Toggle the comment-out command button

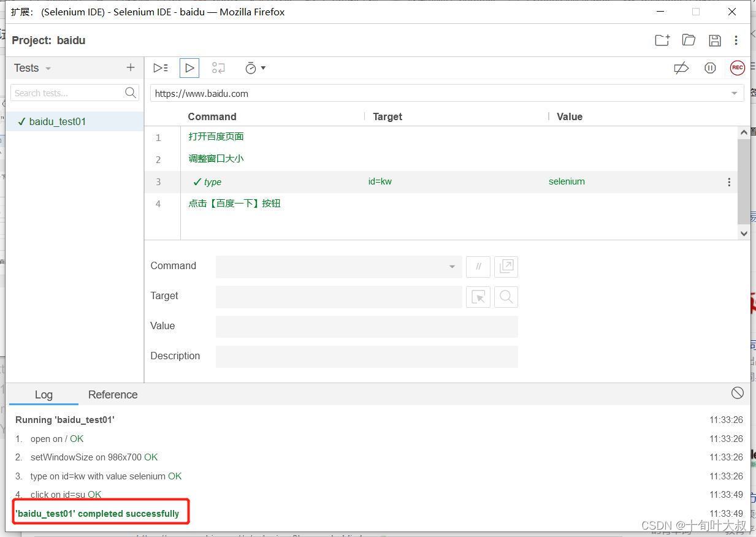coord(478,267)
